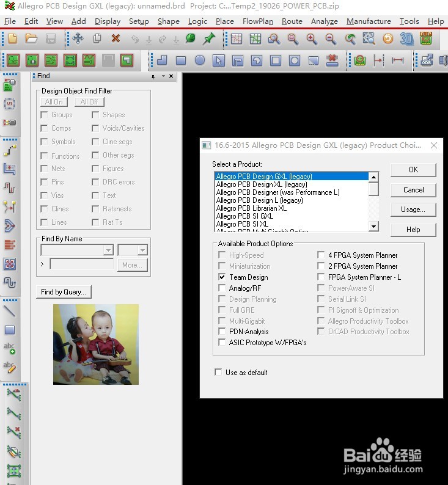Viewport: 448px width, 485px height.
Task: Select the Move tool icon
Action: pos(78,39)
